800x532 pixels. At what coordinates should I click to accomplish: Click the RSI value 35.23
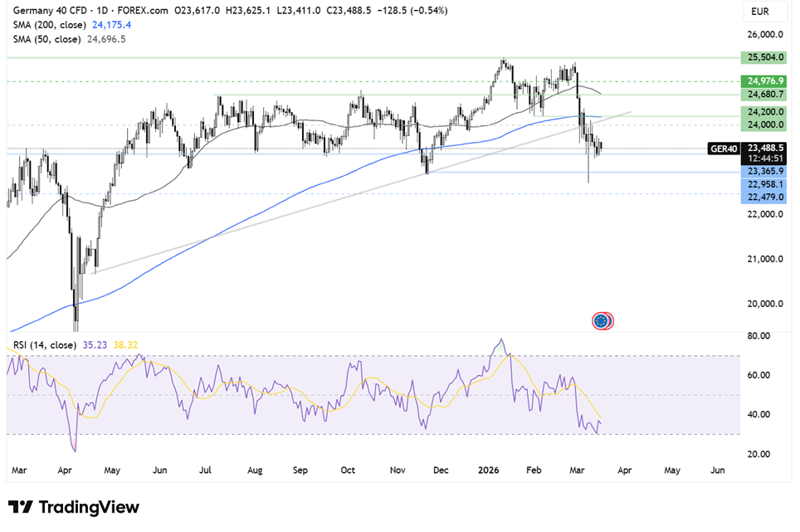[95, 345]
